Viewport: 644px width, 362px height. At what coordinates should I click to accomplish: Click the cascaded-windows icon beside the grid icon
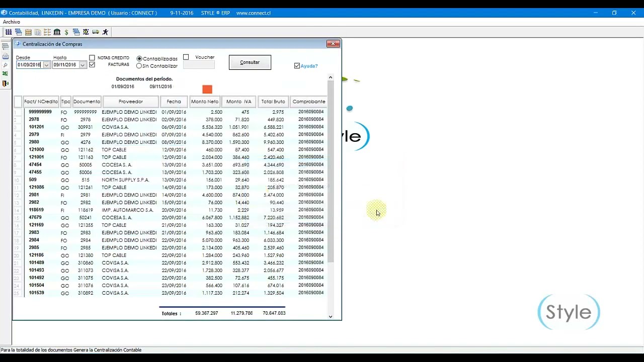point(18,32)
